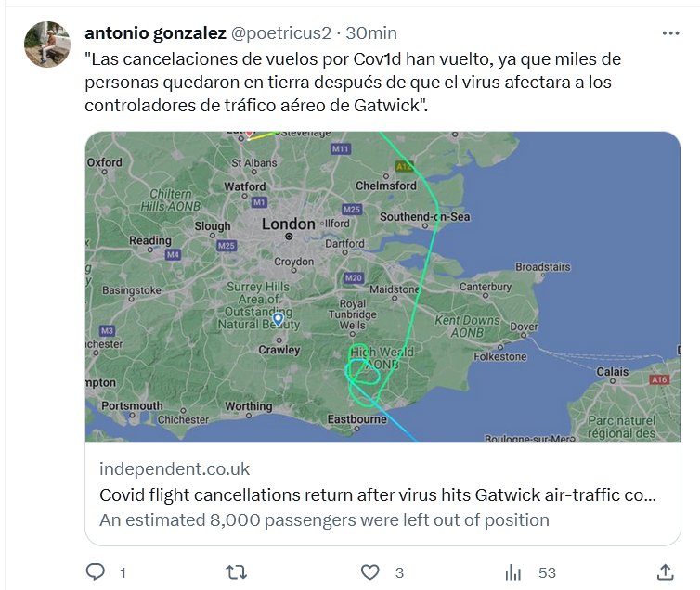Click the views bar-chart icon
The height and width of the screenshot is (590, 700).
tap(512, 571)
